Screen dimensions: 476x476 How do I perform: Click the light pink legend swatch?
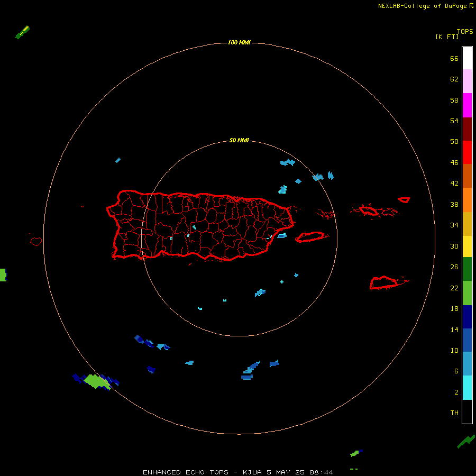click(x=467, y=81)
